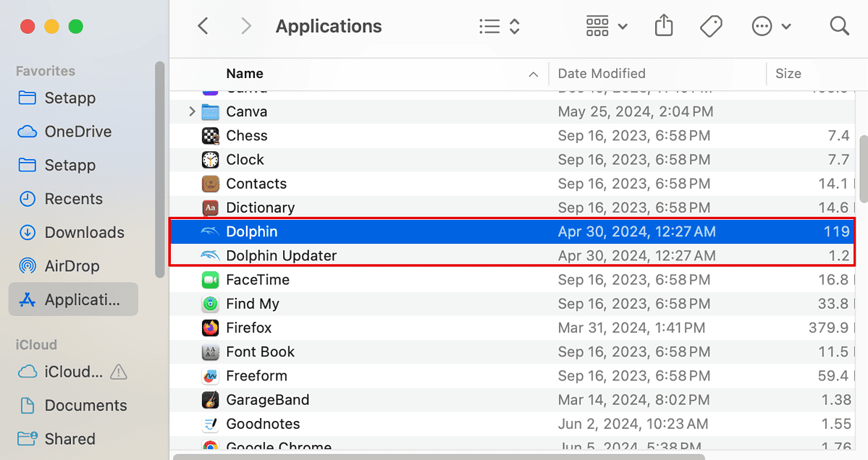Click the Share icon in the toolbar
The height and width of the screenshot is (460, 868).
(x=663, y=25)
